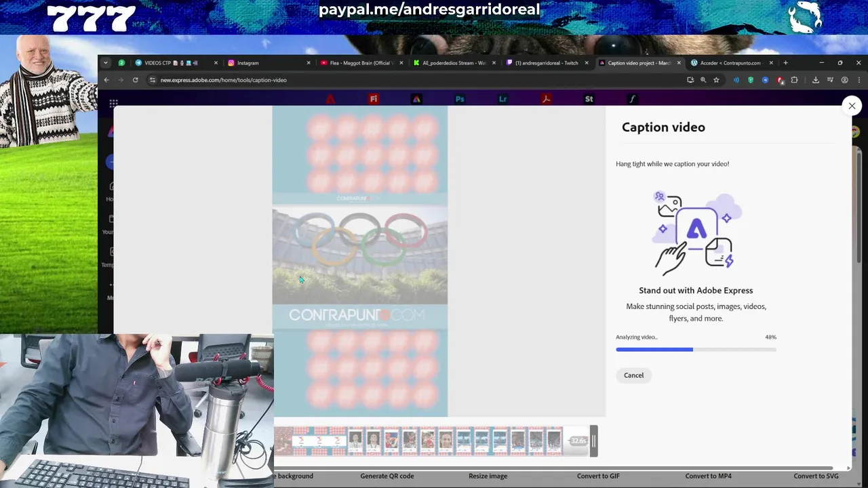Viewport: 868px width, 488px height.
Task: Click the 32.6s duration badge
Action: 578,441
